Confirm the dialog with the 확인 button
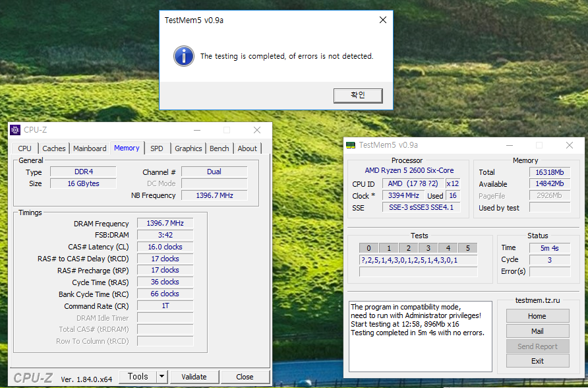This screenshot has height=388, width=588. pyautogui.click(x=358, y=95)
